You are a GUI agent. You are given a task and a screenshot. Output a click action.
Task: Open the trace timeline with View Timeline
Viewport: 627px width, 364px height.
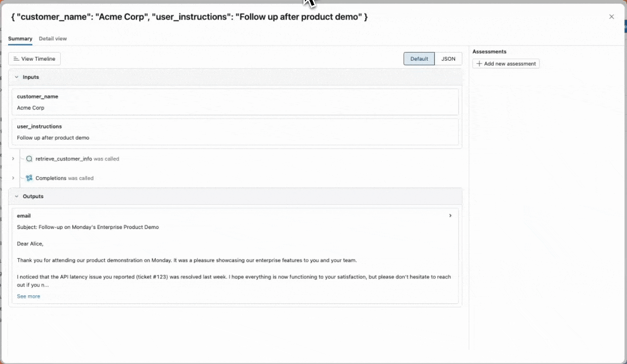34,59
